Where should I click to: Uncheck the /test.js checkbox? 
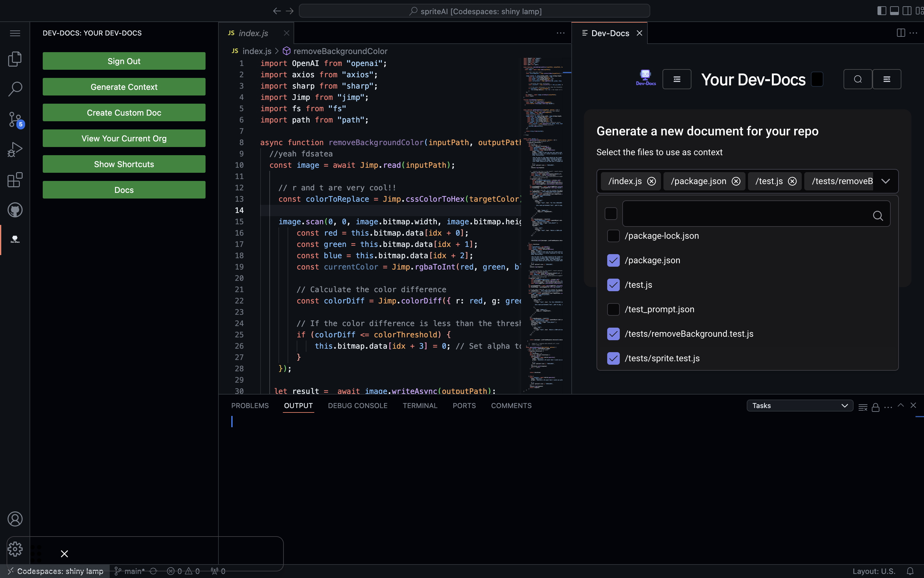point(613,285)
